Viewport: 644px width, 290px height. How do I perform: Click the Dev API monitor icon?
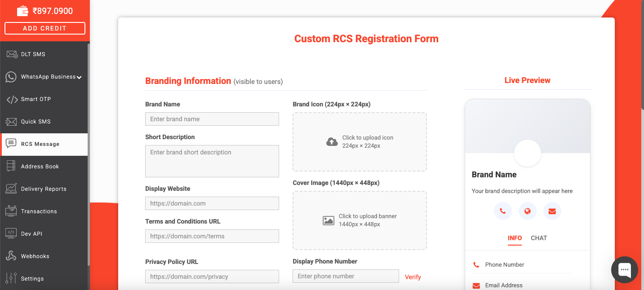pos(11,233)
